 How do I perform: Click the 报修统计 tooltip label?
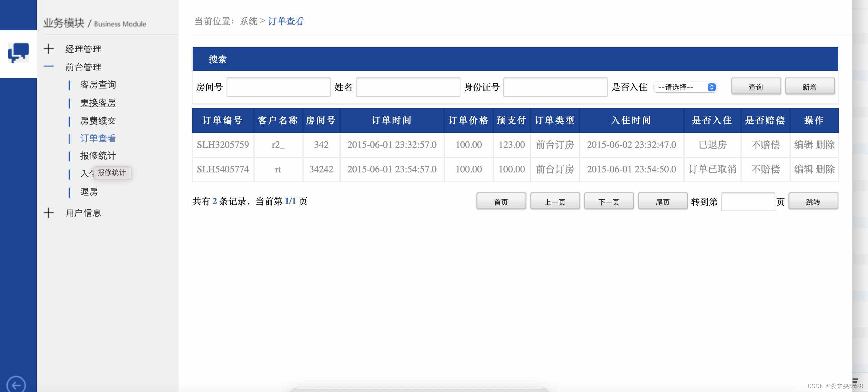112,172
